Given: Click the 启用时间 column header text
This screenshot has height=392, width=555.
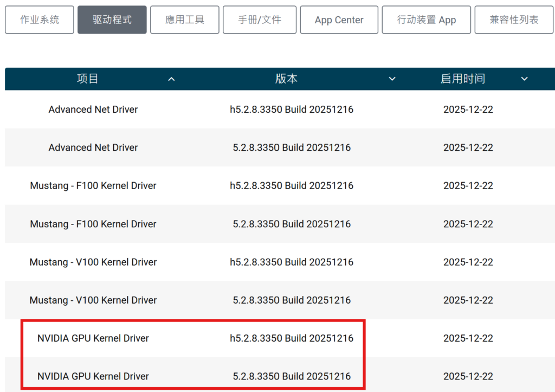Looking at the screenshot, I should [462, 79].
